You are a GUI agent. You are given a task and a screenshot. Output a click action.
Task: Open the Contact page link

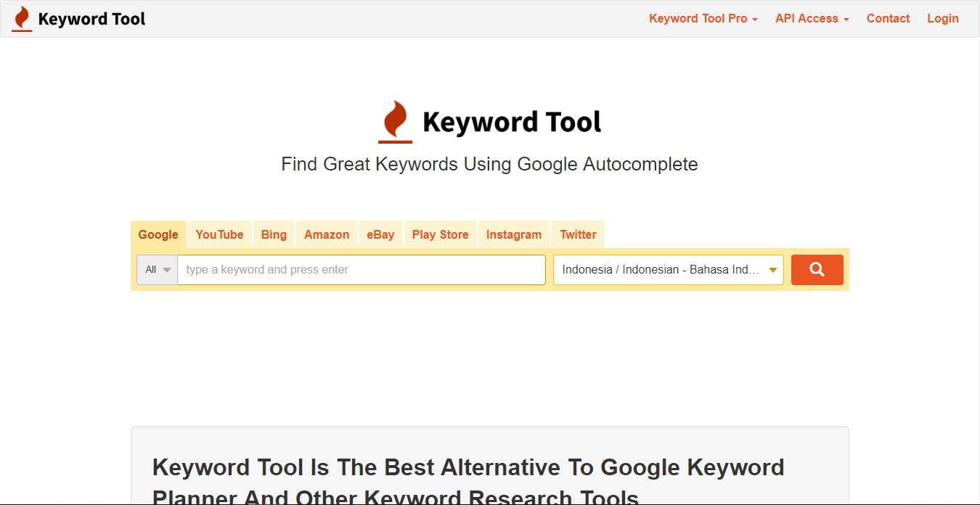coord(888,19)
